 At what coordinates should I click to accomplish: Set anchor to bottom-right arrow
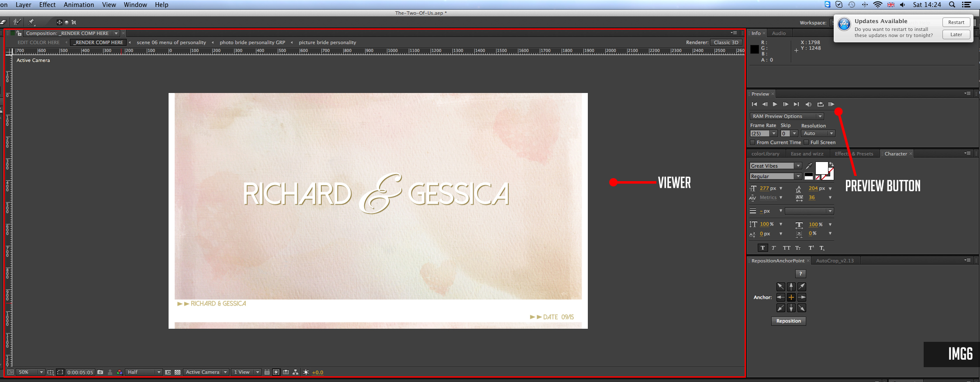[x=802, y=308]
